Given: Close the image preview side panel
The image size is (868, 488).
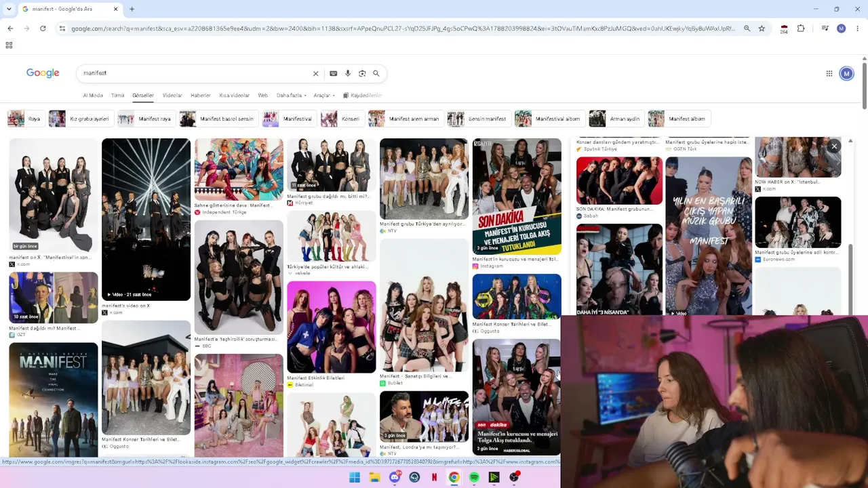Looking at the screenshot, I should [834, 146].
